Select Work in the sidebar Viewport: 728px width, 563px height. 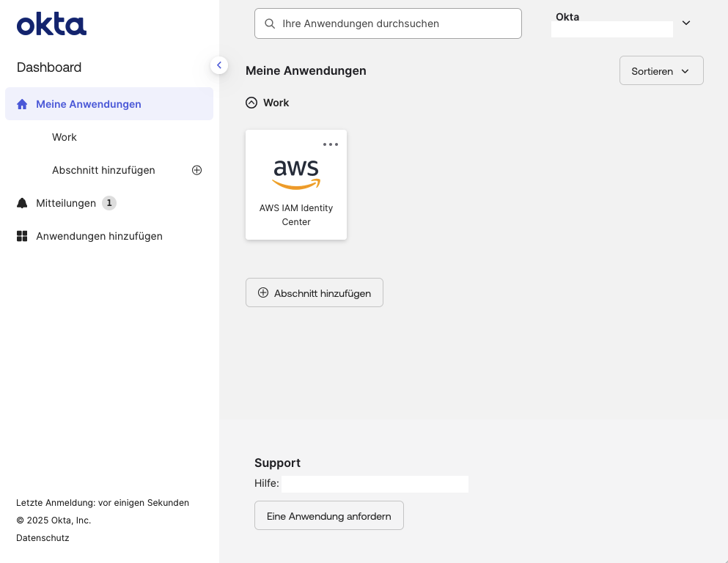(x=64, y=137)
